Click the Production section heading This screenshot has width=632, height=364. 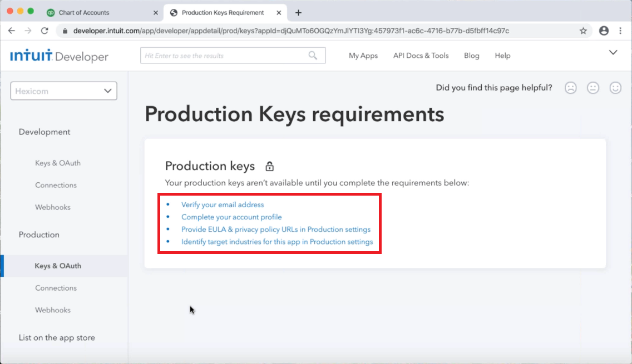click(39, 235)
